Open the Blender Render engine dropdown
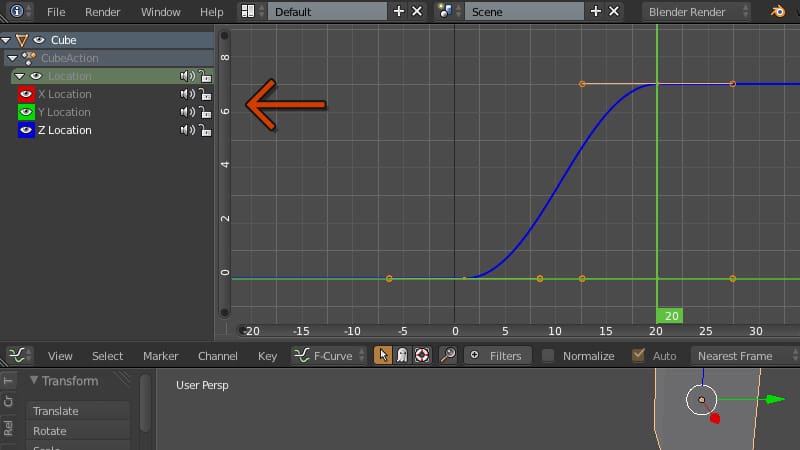800x450 pixels. 696,11
